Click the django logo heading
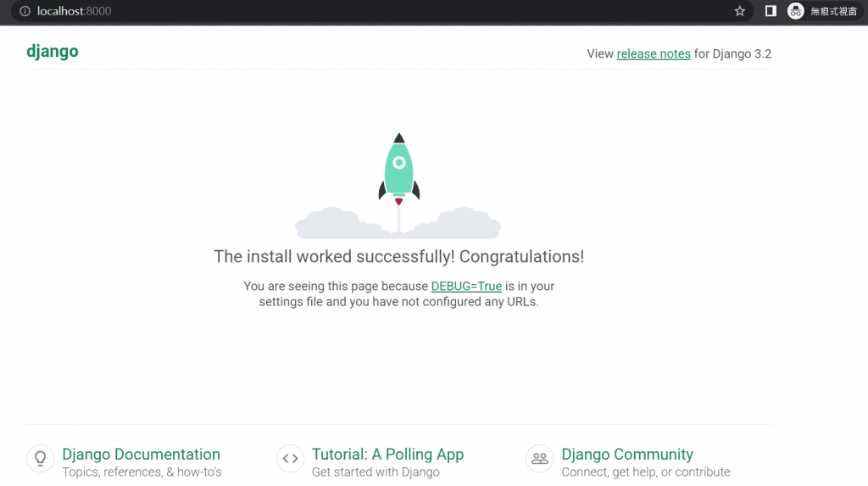 (x=53, y=52)
